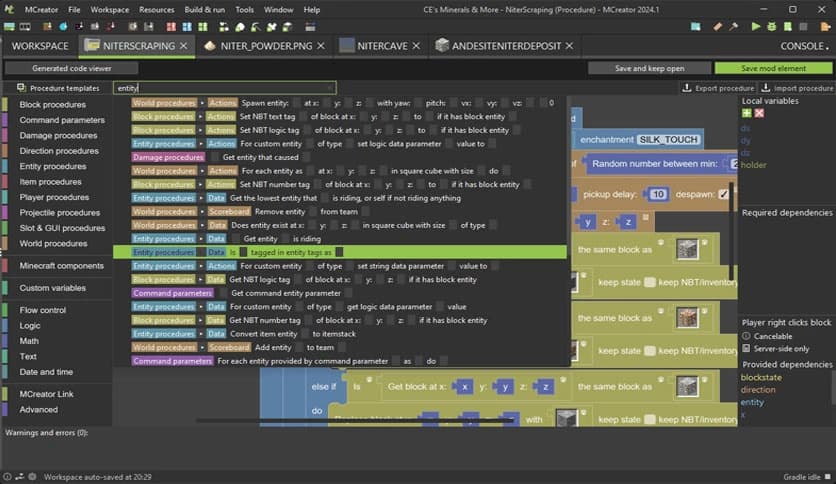Open the Build & run menu
The height and width of the screenshot is (484, 836).
[205, 9]
